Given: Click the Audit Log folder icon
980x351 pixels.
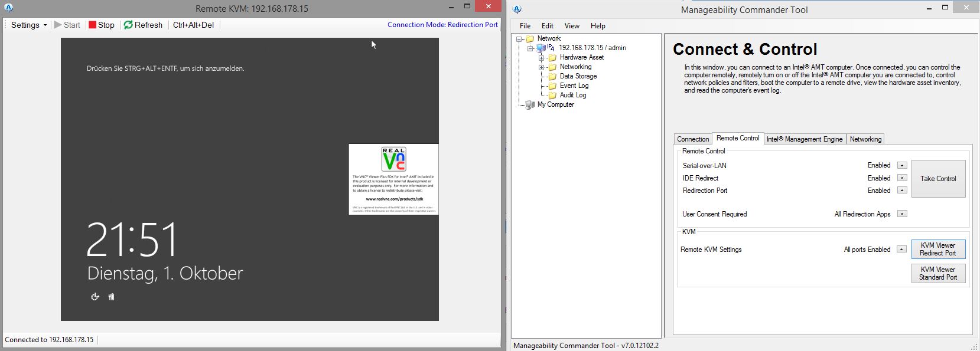Looking at the screenshot, I should [552, 96].
